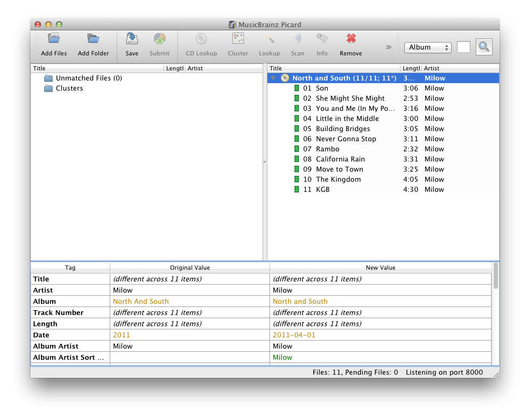
Task: Click the Date new value '2011-04-01'
Action: click(293, 335)
